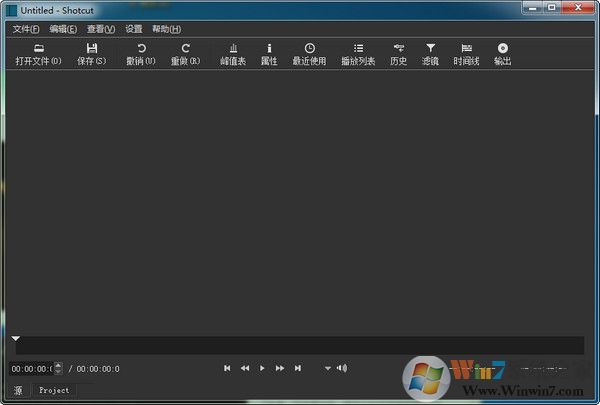Switch to the Project tab
The height and width of the screenshot is (405, 600).
pos(54,390)
